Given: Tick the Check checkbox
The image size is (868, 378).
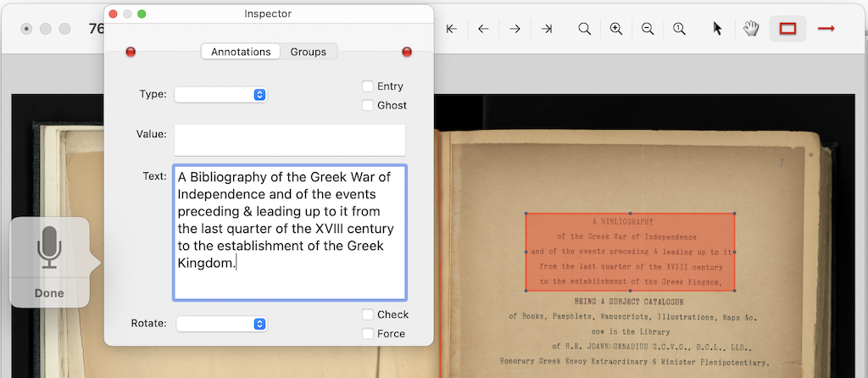Looking at the screenshot, I should (368, 314).
